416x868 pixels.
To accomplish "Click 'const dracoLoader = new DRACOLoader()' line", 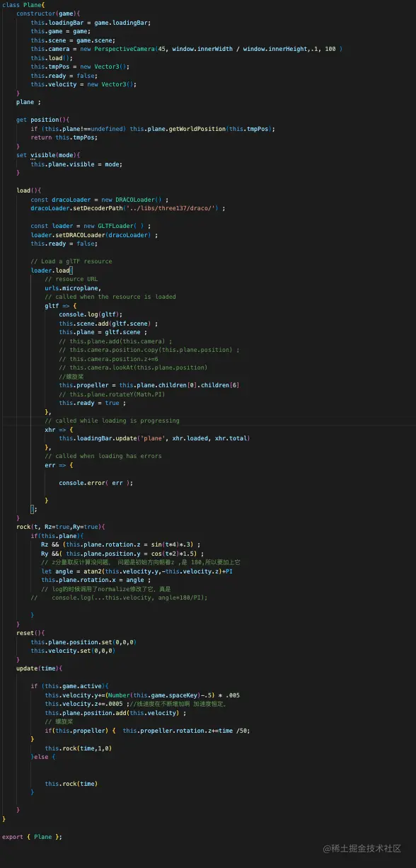I will coord(100,200).
